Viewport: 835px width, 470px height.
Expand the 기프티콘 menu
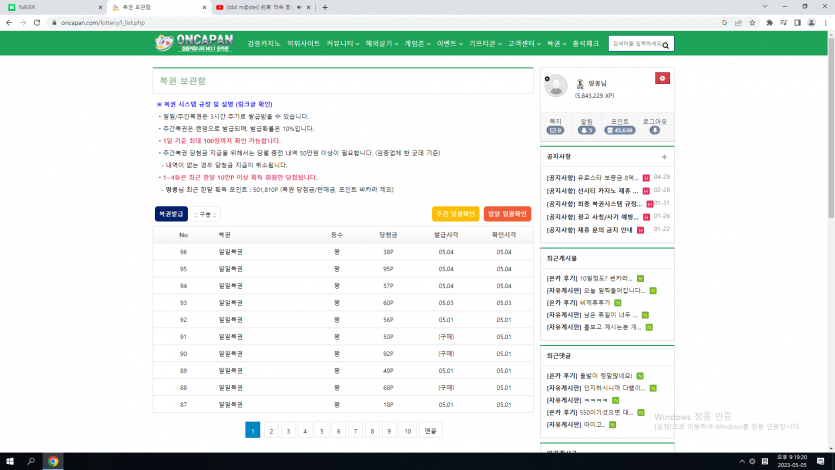(x=485, y=44)
